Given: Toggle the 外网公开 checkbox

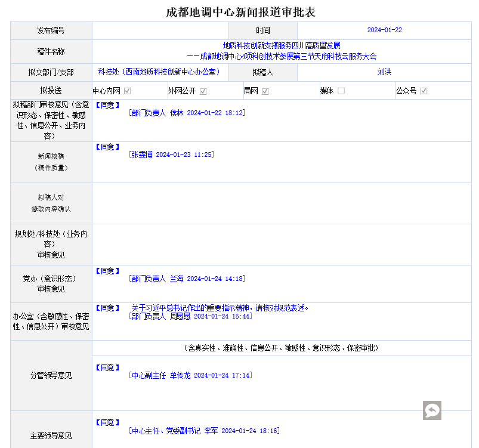Looking at the screenshot, I should pos(203,91).
